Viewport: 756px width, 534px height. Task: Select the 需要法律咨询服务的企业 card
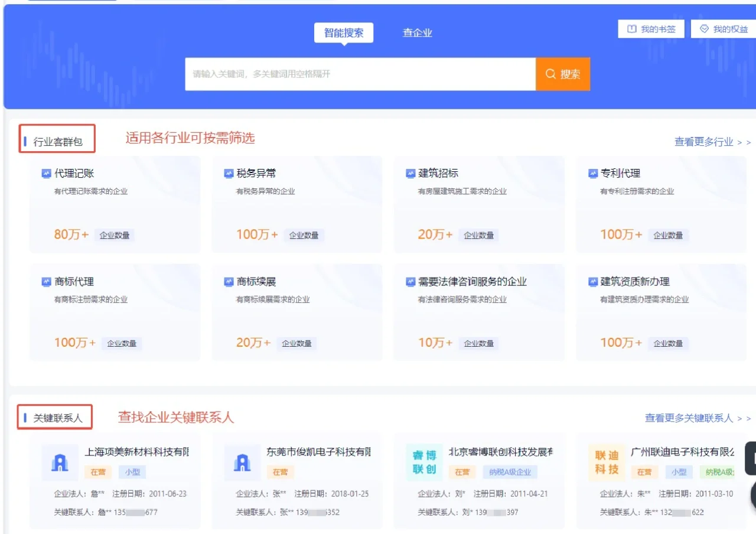coord(478,311)
